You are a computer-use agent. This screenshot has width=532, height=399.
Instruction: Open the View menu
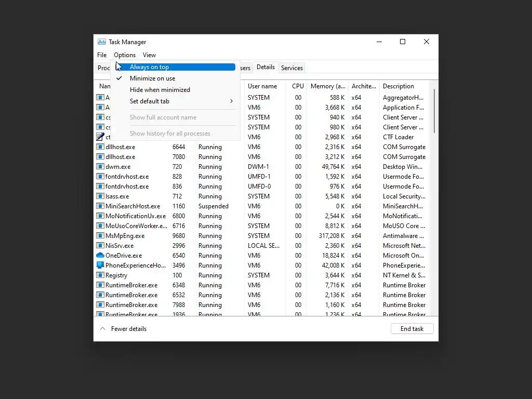pyautogui.click(x=149, y=55)
